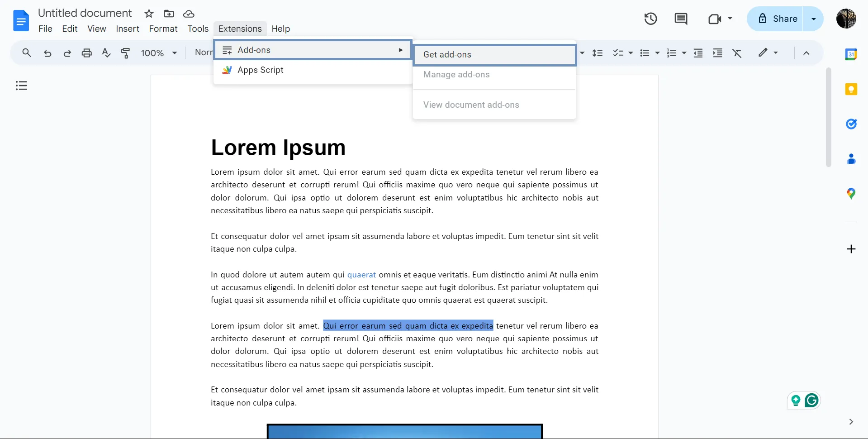Run spelling and grammar check
The image size is (868, 439).
click(106, 53)
